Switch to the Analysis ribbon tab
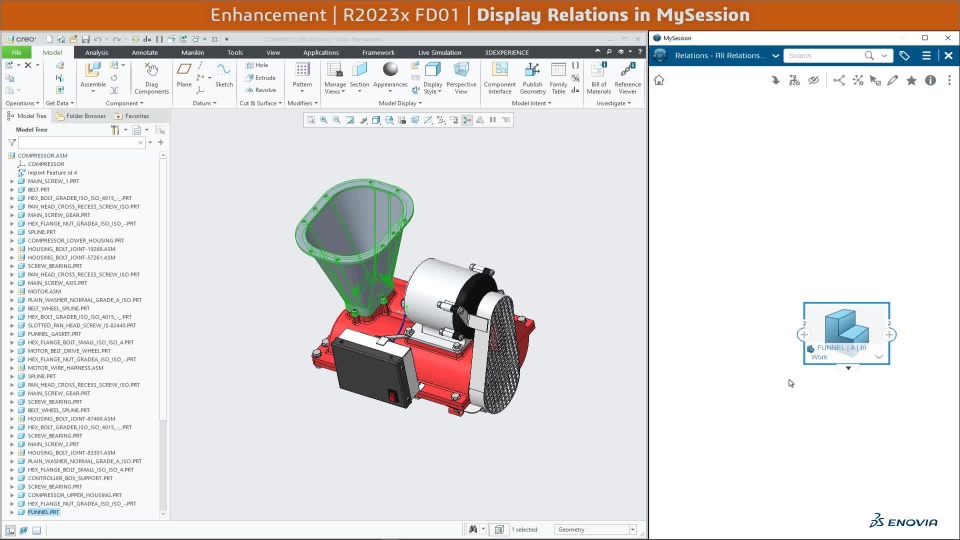 pyautogui.click(x=97, y=53)
